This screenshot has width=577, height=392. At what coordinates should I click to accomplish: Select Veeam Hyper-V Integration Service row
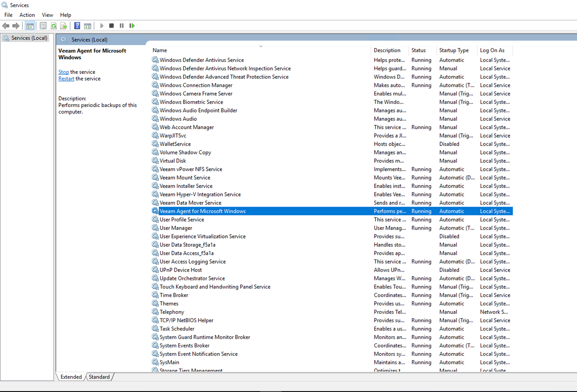332,194
